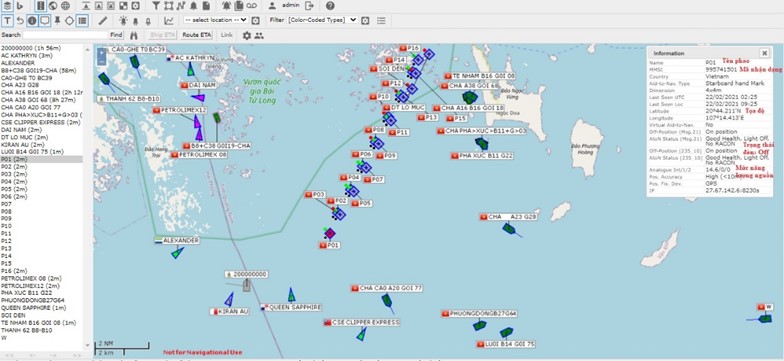Click the target icon next to select location

click(256, 20)
